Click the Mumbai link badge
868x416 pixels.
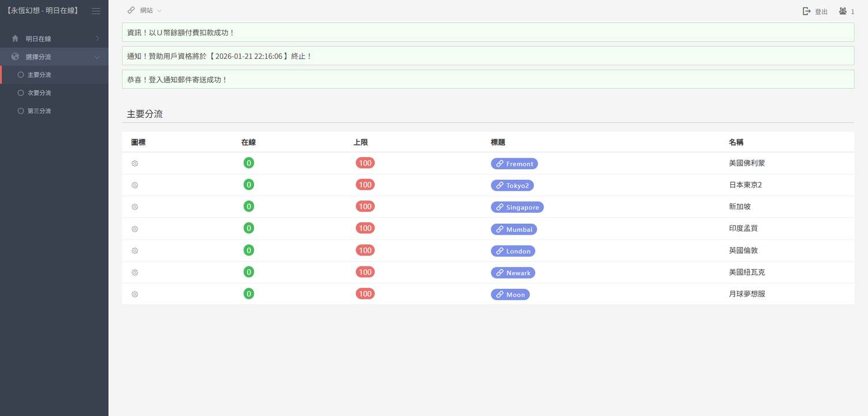(x=514, y=229)
